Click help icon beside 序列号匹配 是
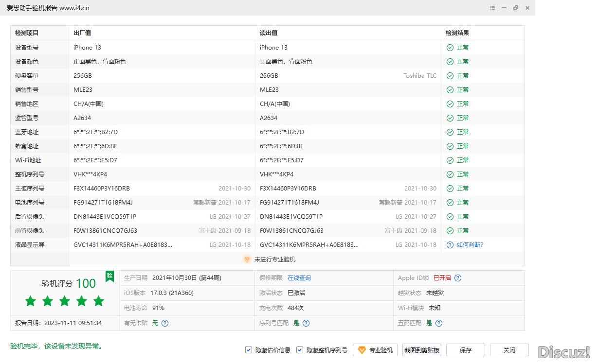This screenshot has width=598, height=364. 306,323
